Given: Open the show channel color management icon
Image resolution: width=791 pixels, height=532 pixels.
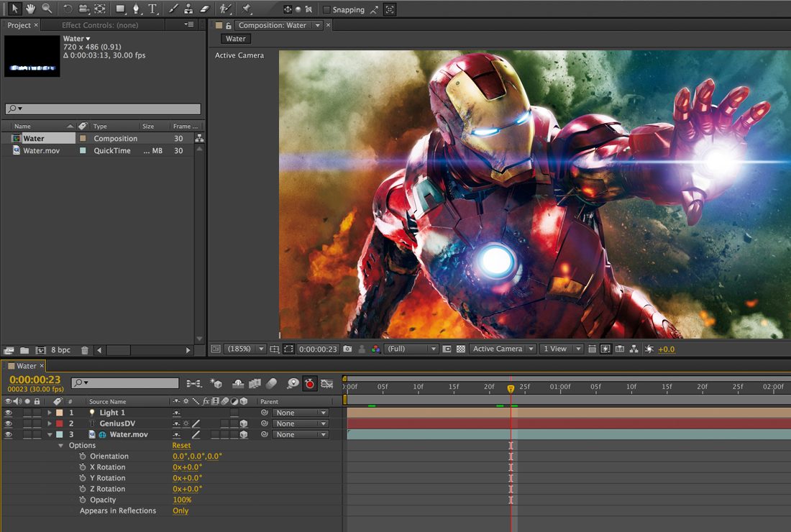Looking at the screenshot, I should coord(376,349).
